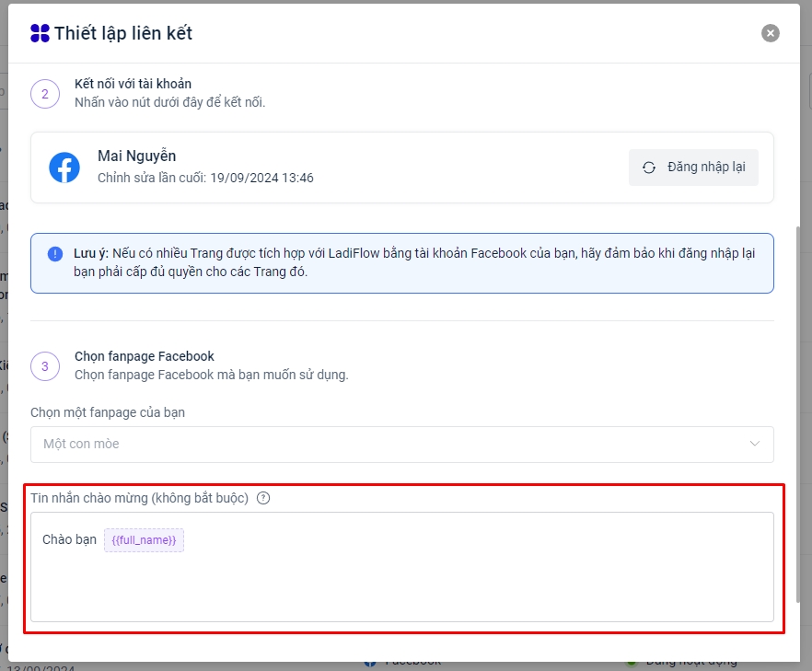This screenshot has height=671, width=812.
Task: Click the Mai Nguyễn account name
Action: pyautogui.click(x=136, y=156)
